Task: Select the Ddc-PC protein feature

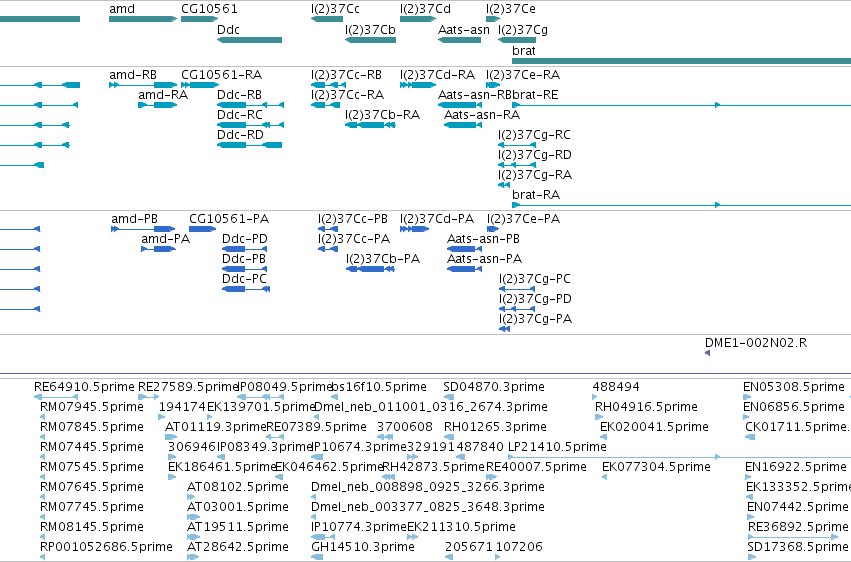Action: pyautogui.click(x=246, y=289)
